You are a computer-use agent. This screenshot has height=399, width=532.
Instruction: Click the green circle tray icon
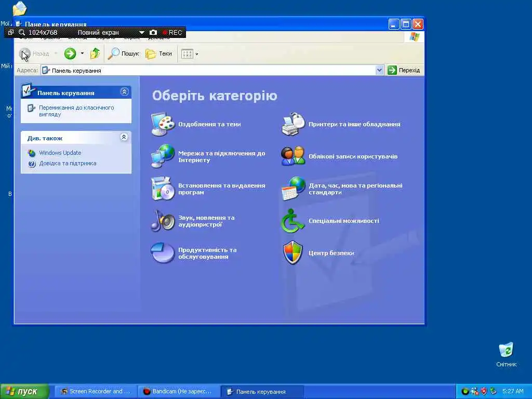tap(465, 391)
